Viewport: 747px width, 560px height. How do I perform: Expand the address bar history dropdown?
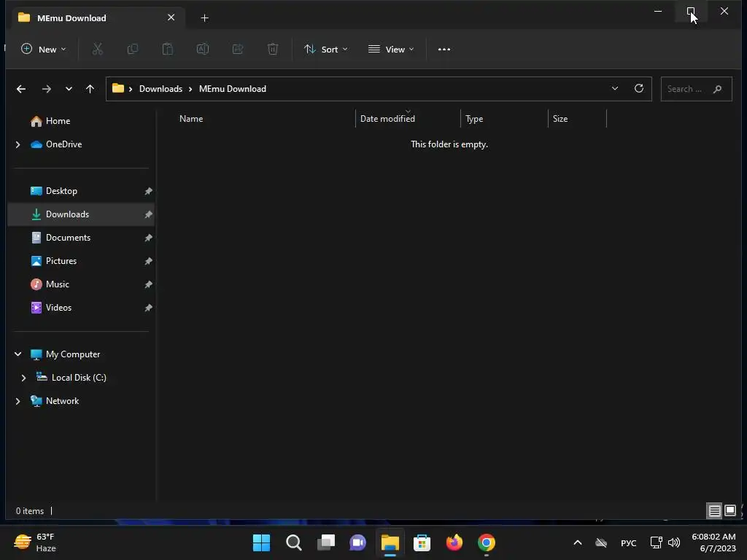tap(615, 88)
